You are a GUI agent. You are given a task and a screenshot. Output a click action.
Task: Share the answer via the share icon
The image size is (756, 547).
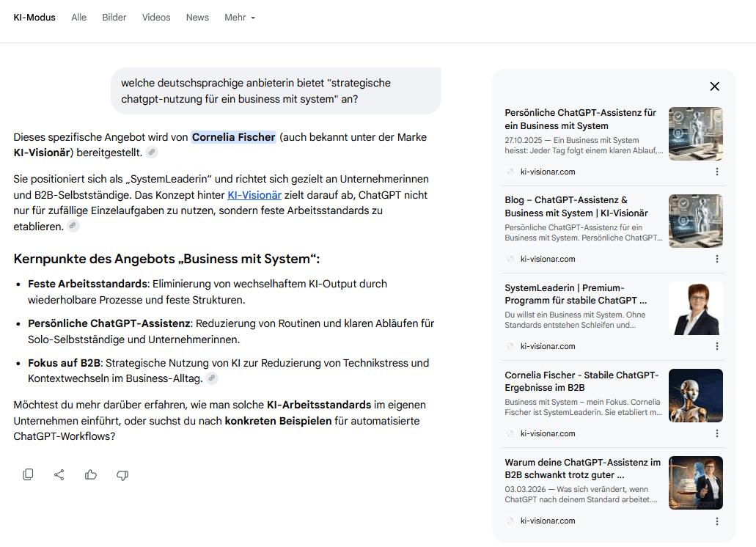point(59,474)
